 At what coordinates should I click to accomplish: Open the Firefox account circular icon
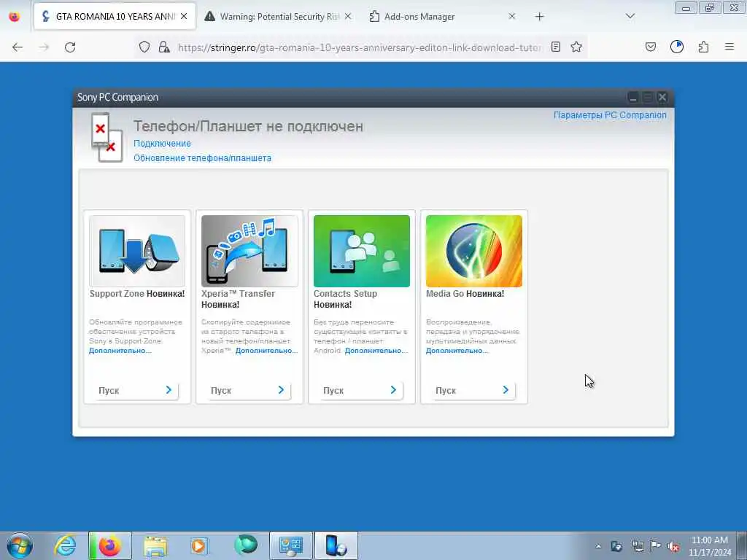click(677, 47)
